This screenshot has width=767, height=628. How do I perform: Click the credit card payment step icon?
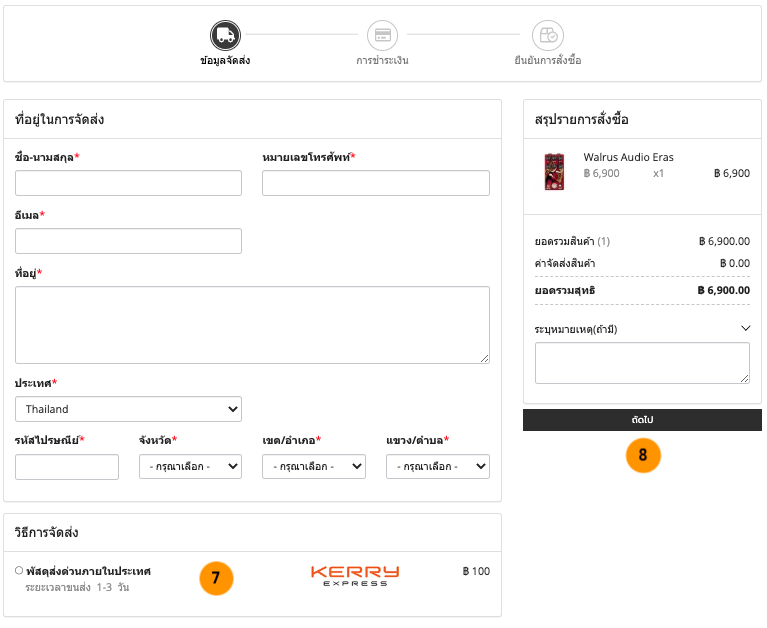coord(382,35)
